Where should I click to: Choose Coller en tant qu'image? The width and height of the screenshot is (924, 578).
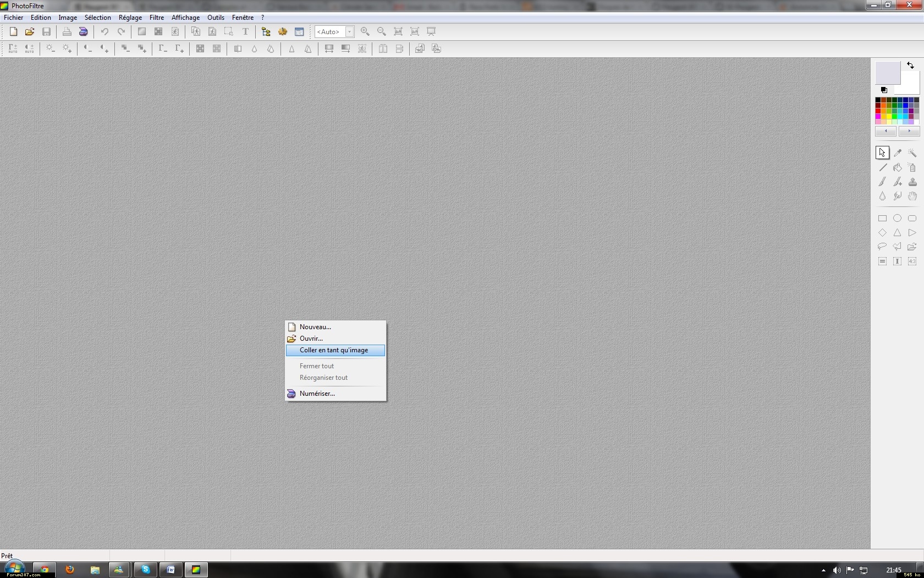pyautogui.click(x=335, y=350)
